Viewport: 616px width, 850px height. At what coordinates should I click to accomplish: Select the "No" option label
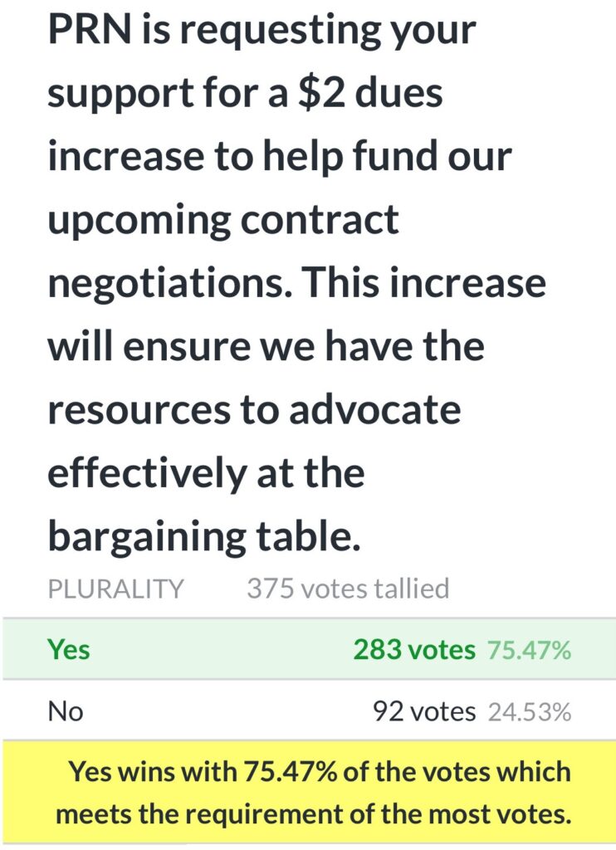point(66,711)
